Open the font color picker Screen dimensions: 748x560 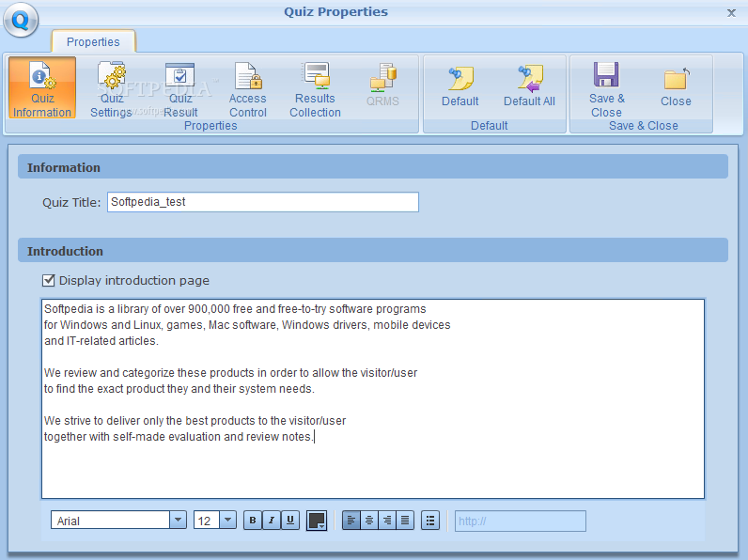(x=317, y=521)
